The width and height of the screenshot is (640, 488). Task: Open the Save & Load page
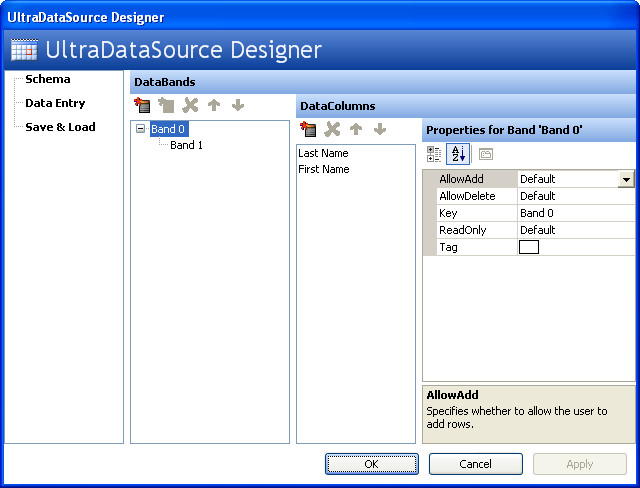[x=60, y=127]
